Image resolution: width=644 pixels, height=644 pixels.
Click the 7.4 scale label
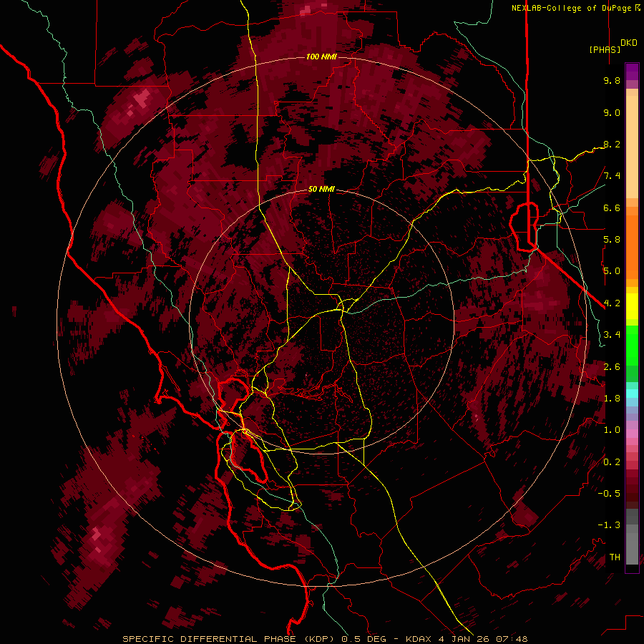[x=612, y=176]
